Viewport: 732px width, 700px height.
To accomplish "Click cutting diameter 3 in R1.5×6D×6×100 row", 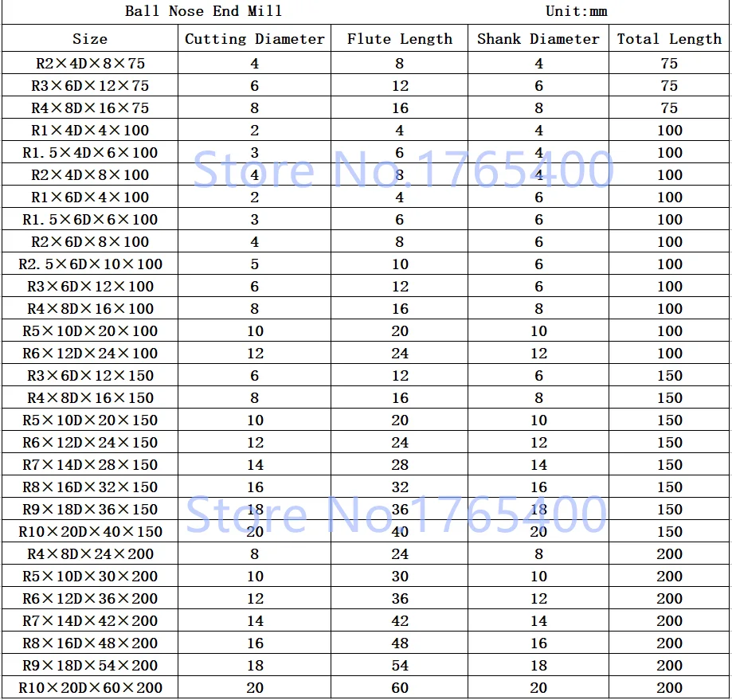I will (x=254, y=219).
